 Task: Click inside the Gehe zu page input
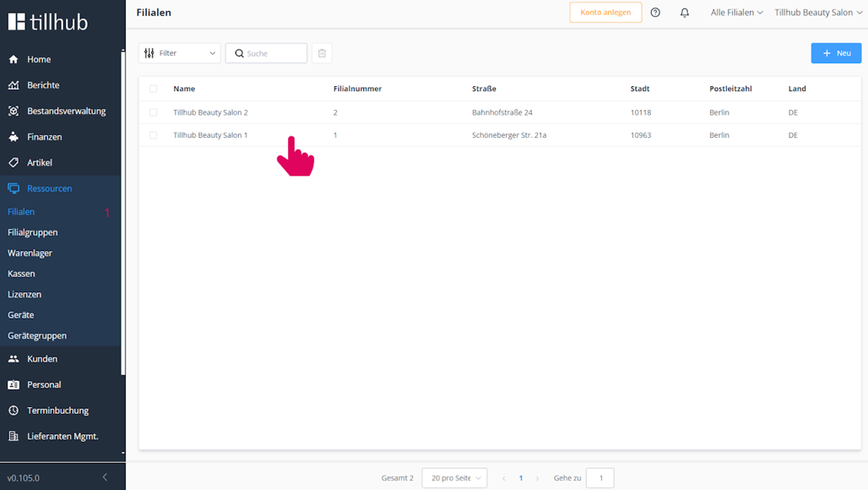(600, 477)
